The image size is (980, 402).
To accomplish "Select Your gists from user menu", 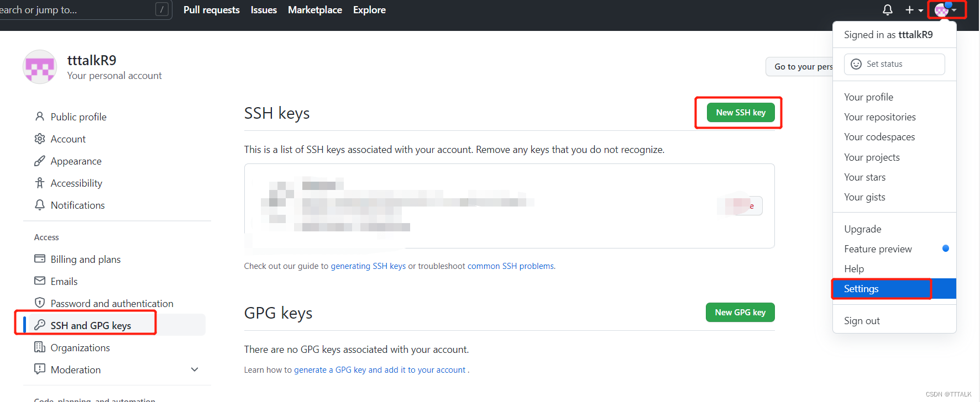I will coord(894,197).
